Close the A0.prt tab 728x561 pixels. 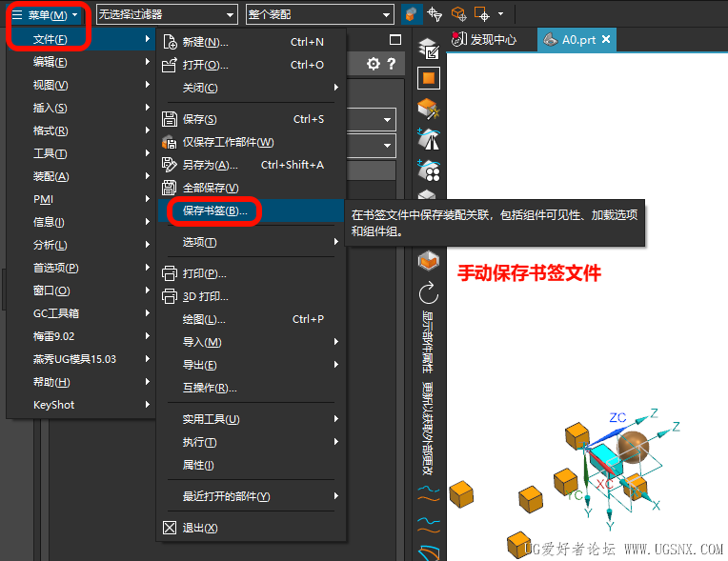[606, 39]
